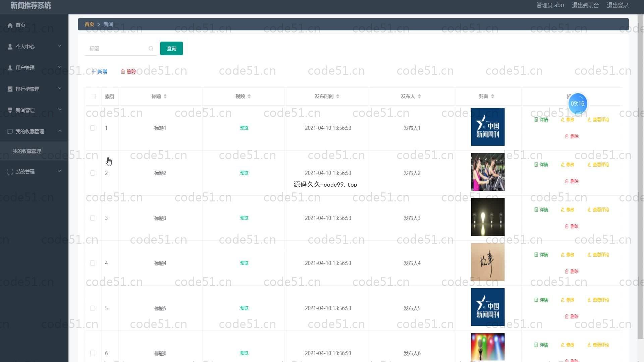This screenshot has height=362, width=644.
Task: Click the 我的收藏管理 sidebar icon
Action: click(x=10, y=131)
